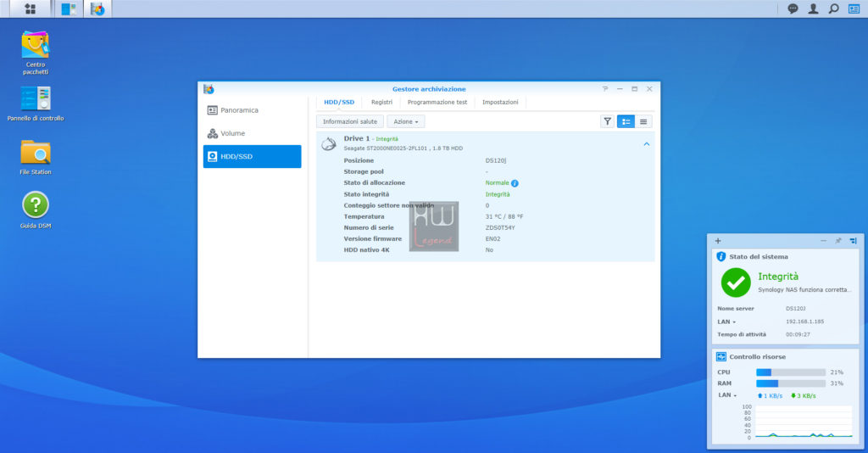
Task: Click Nome server value DS120j
Action: (795, 309)
